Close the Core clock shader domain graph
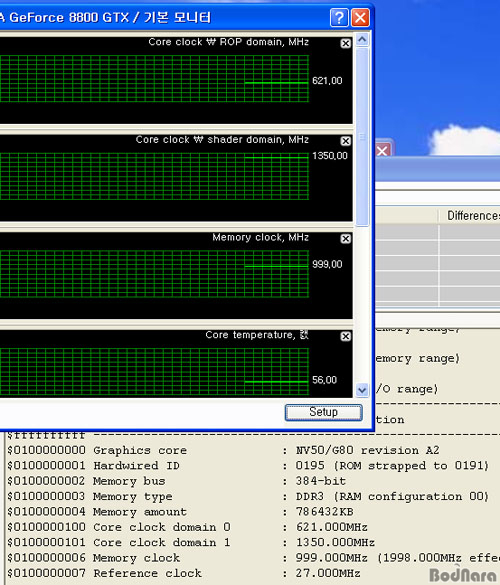The height and width of the screenshot is (585, 500). [346, 141]
